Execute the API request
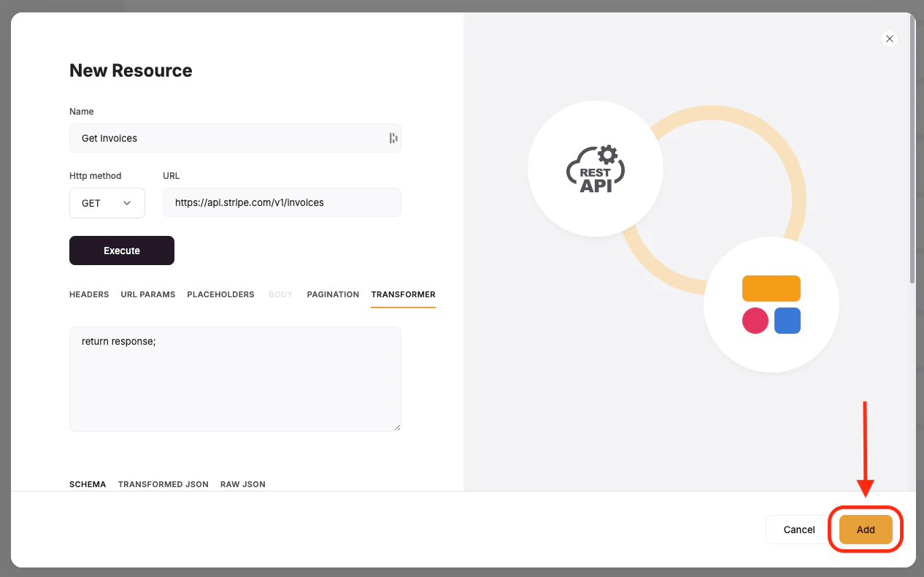This screenshot has height=577, width=924. tap(122, 251)
